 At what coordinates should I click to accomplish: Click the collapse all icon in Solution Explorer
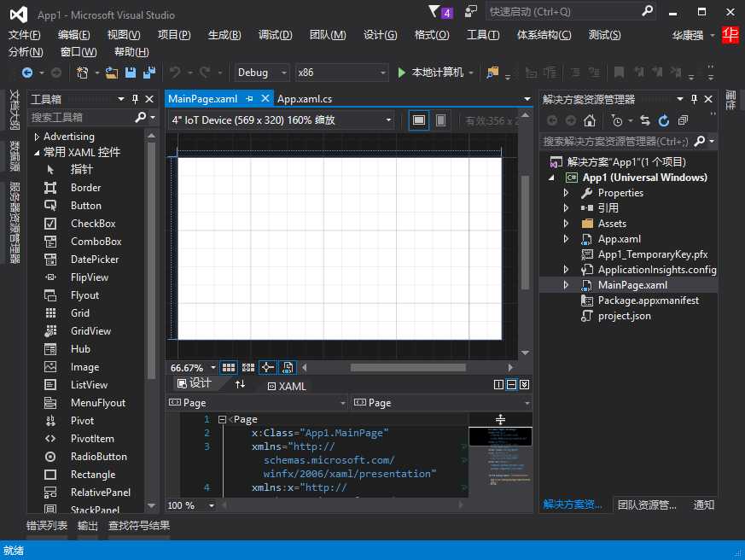[683, 120]
